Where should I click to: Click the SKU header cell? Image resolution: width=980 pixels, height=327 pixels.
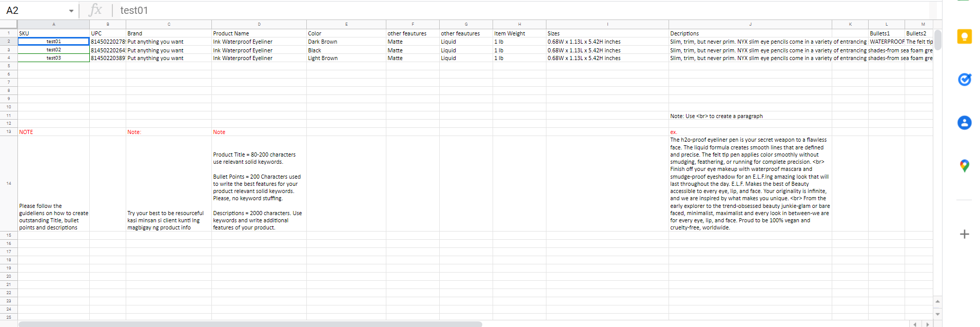click(54, 33)
